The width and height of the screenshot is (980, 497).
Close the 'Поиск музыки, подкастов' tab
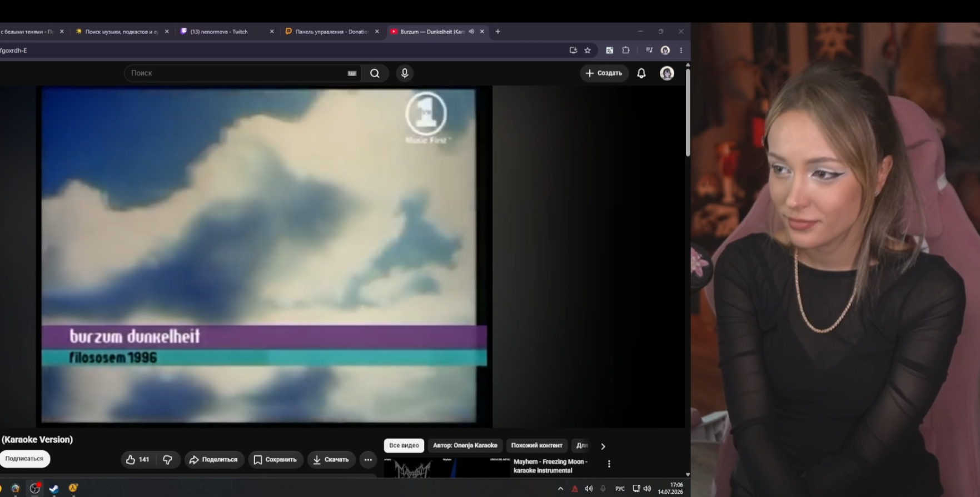pos(167,32)
